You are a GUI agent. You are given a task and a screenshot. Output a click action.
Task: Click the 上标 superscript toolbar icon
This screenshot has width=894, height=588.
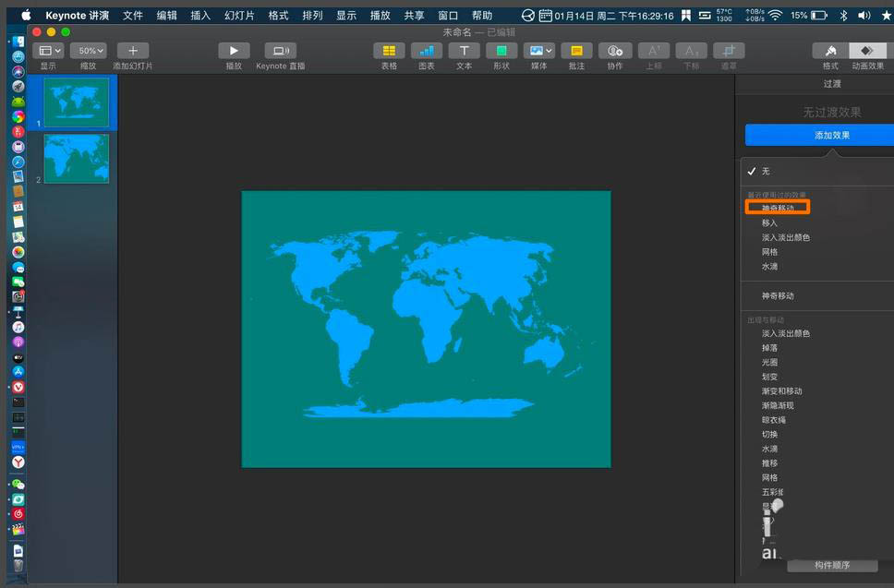[653, 51]
